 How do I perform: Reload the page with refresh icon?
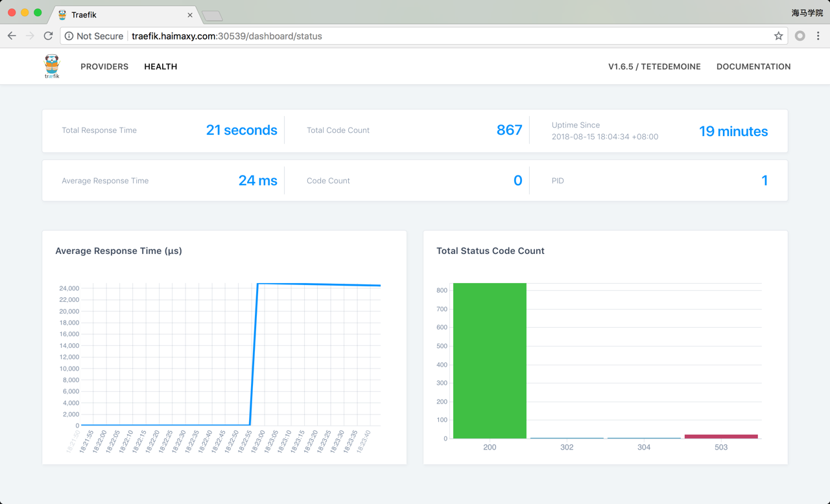(48, 36)
